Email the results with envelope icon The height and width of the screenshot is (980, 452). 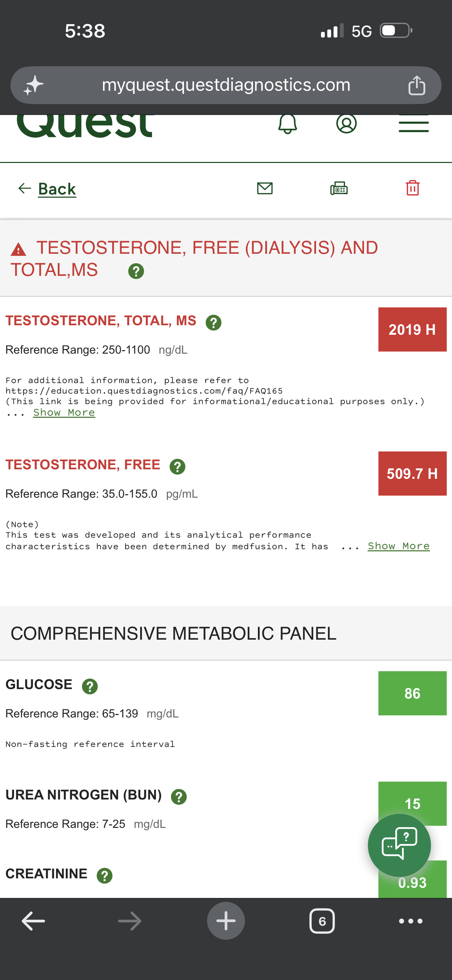[265, 188]
